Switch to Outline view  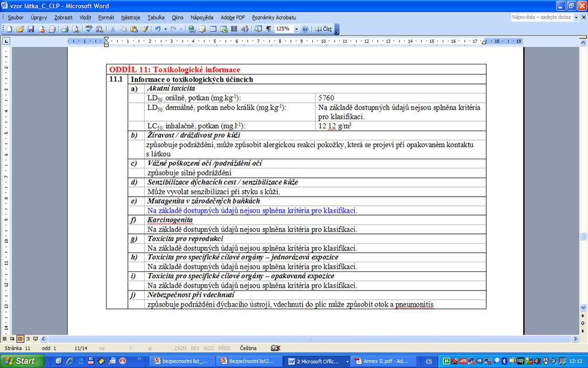[28, 338]
